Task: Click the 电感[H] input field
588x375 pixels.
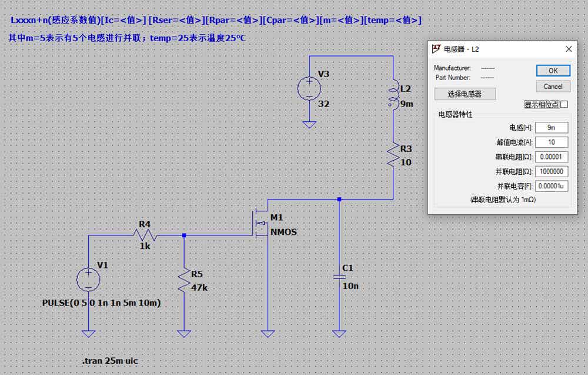Action: point(552,128)
